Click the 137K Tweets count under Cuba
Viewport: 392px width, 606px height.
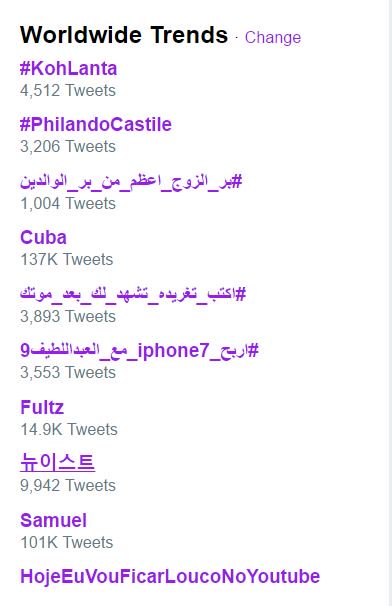click(66, 259)
